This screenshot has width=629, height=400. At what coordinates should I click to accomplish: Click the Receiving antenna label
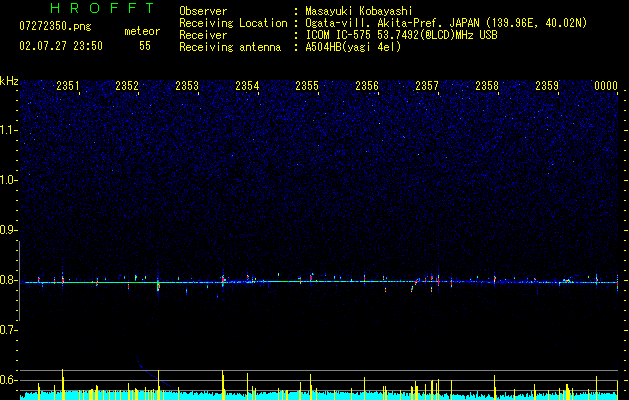click(230, 47)
